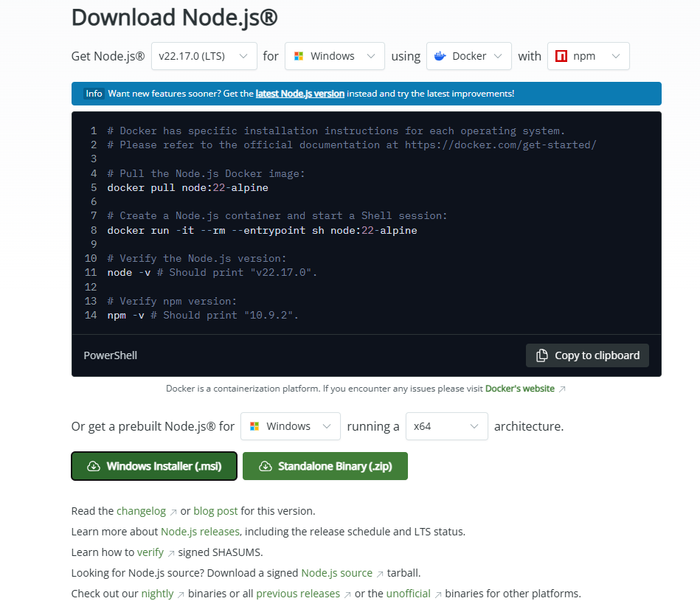Click the external-link arrow next to changelog

click(173, 510)
